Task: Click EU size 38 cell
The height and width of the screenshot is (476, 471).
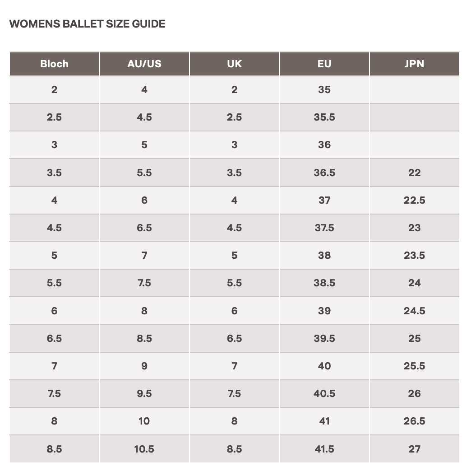Action: point(324,255)
